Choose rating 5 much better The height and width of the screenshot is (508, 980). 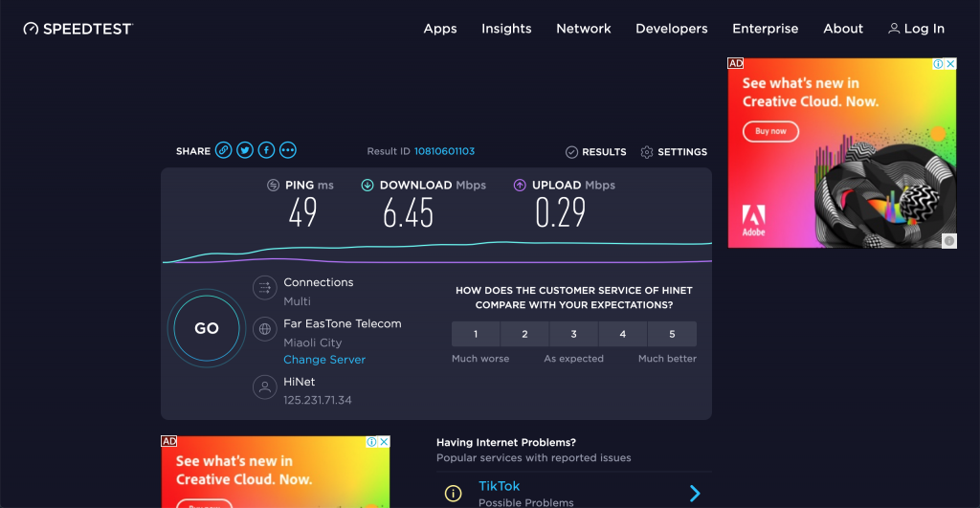pyautogui.click(x=672, y=334)
